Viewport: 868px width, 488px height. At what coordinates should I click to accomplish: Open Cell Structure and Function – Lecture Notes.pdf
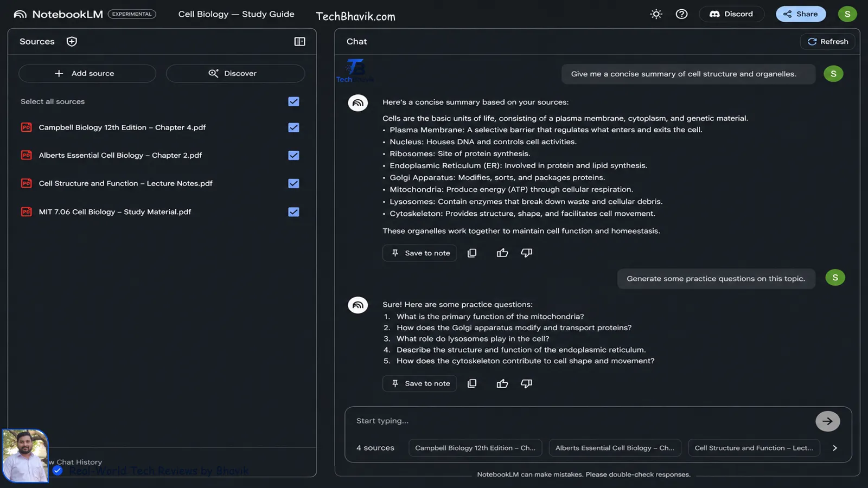(125, 183)
